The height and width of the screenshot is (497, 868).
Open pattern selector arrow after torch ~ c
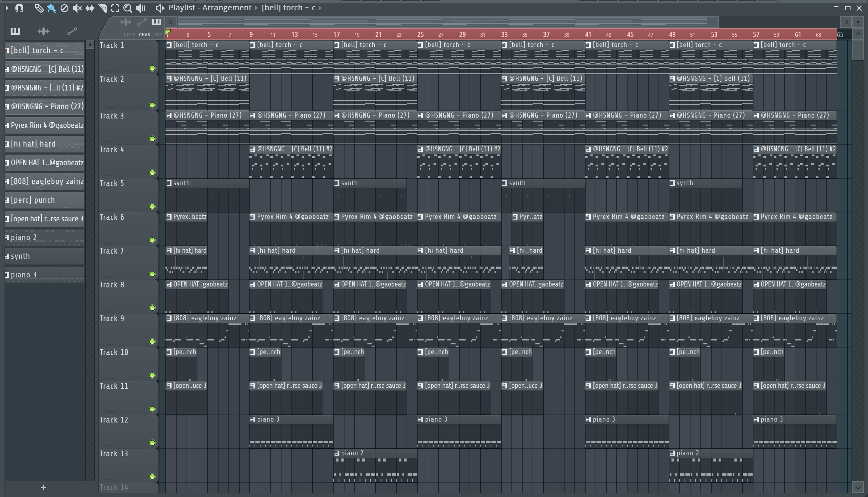(320, 8)
